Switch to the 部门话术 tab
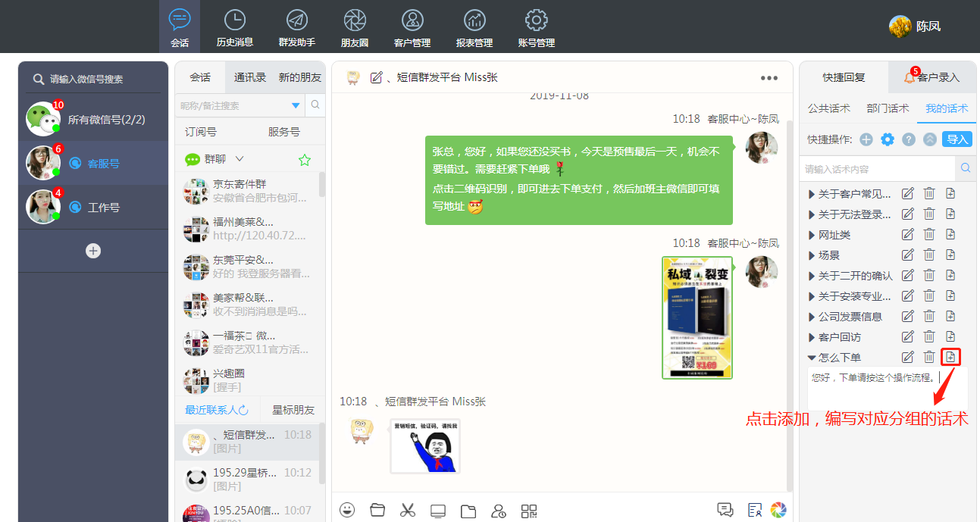 (888, 108)
